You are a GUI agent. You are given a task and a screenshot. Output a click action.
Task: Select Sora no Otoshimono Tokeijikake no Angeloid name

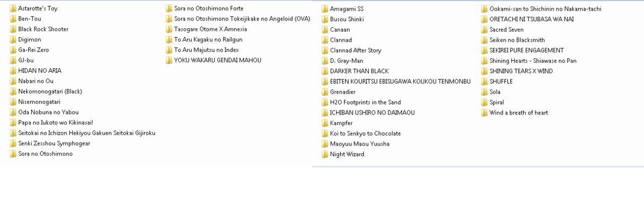click(x=242, y=19)
